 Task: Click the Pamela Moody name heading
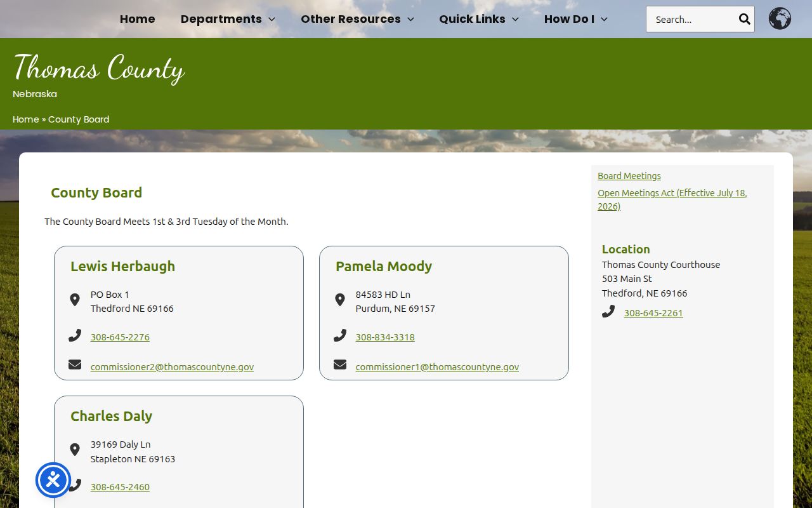tap(384, 266)
